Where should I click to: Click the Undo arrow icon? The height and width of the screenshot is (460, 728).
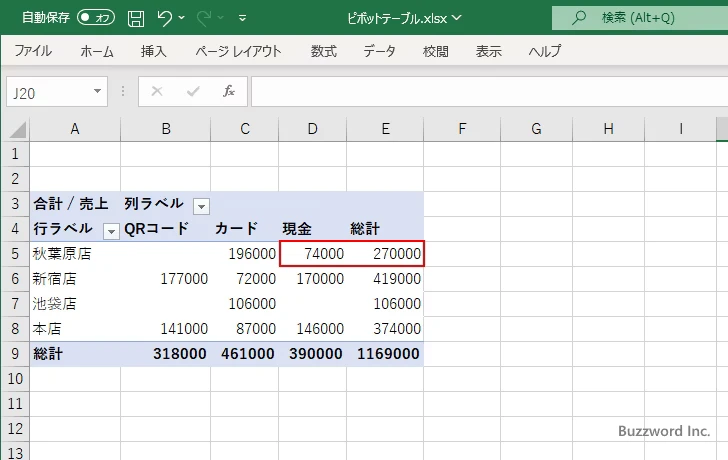point(164,18)
